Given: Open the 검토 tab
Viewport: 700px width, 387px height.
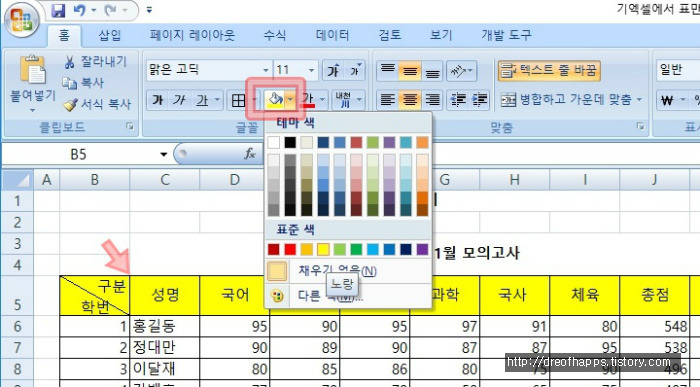Looking at the screenshot, I should 390,35.
